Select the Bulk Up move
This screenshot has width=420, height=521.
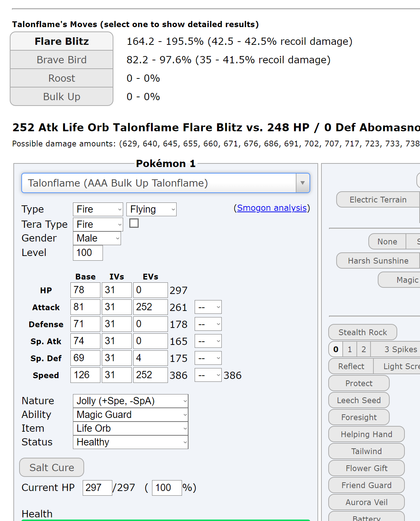click(x=62, y=97)
